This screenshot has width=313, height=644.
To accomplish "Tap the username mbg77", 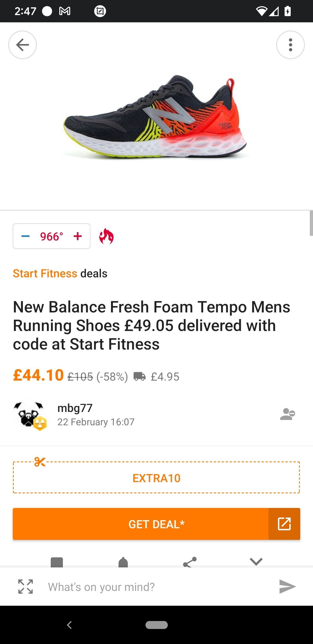I will pos(75,408).
